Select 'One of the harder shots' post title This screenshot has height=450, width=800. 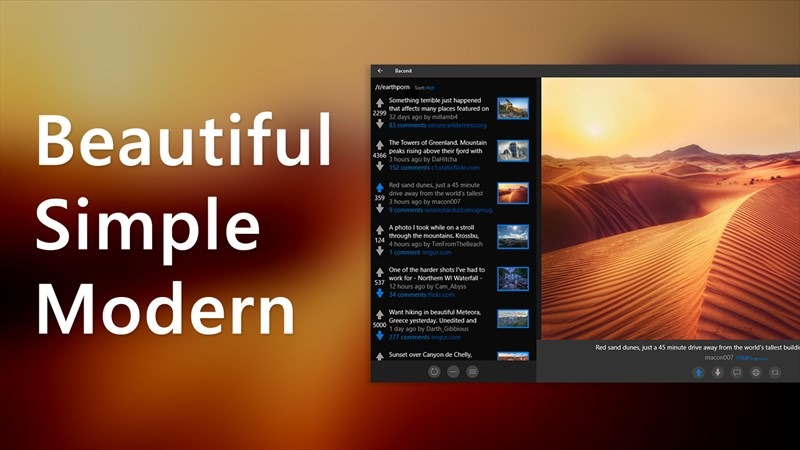(x=437, y=274)
